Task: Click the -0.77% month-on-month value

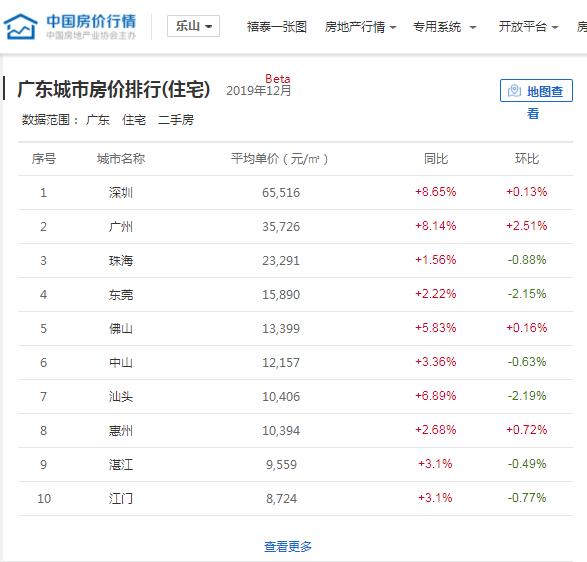Action: 527,498
